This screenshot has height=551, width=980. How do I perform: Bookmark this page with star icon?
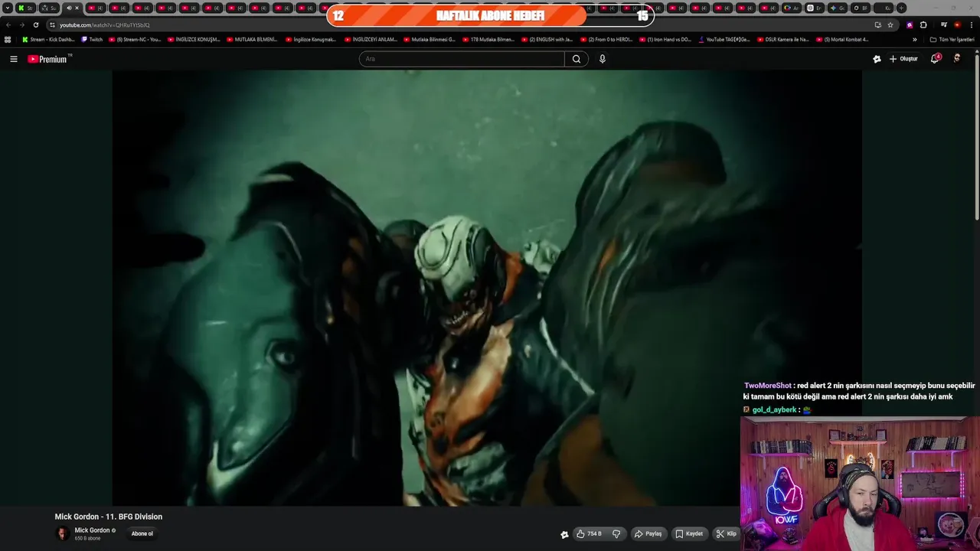pyautogui.click(x=890, y=25)
